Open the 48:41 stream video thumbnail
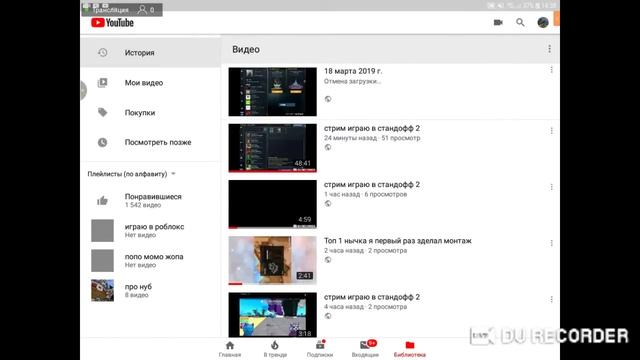Image resolution: width=640 pixels, height=360 pixels. click(272, 148)
